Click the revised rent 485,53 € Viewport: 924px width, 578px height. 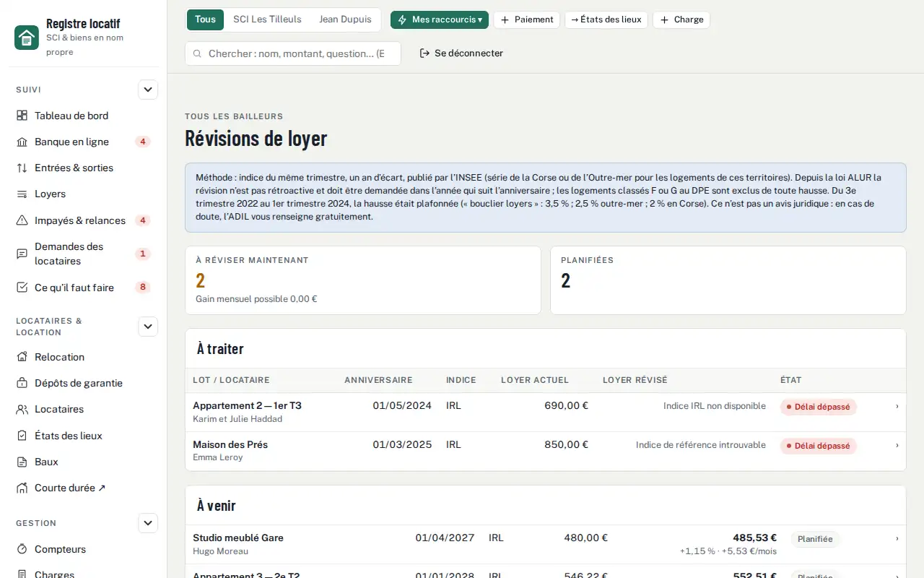tap(755, 538)
